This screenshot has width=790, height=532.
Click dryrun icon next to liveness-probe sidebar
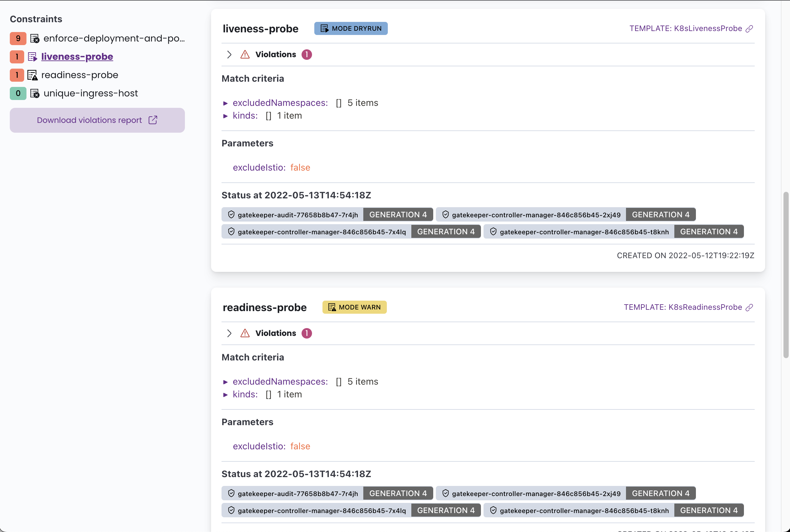click(x=32, y=57)
